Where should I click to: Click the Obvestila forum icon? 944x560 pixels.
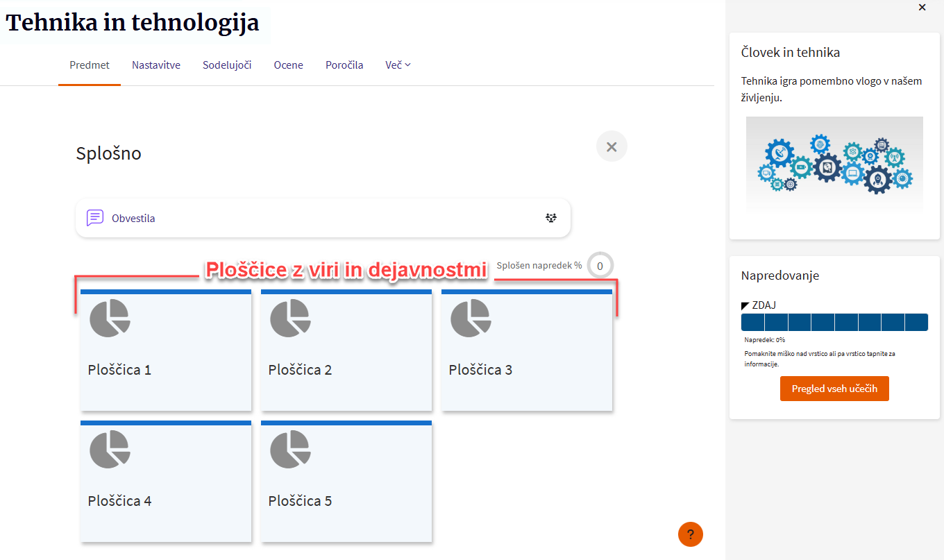(95, 218)
